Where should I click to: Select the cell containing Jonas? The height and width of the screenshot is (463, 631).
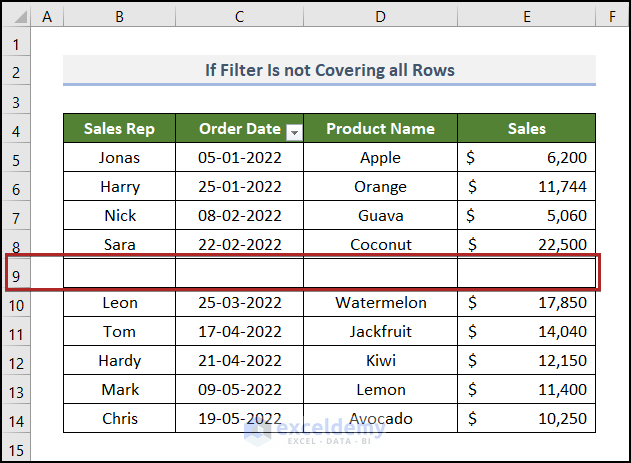(119, 157)
